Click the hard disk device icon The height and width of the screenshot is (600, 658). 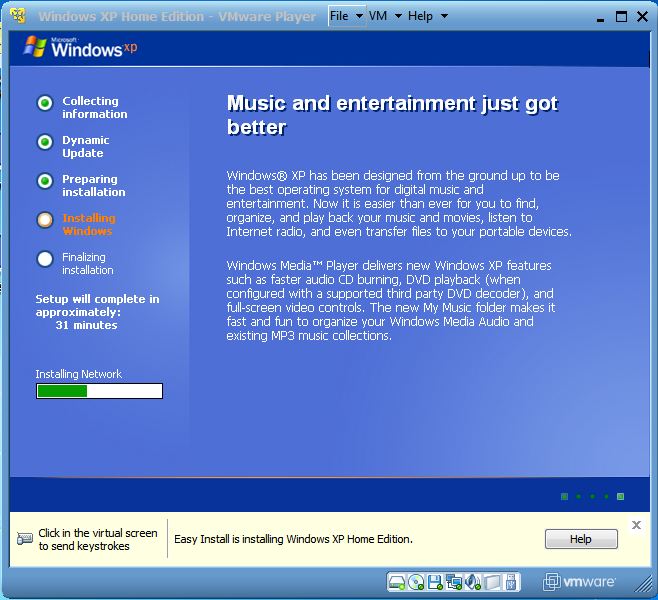click(397, 582)
